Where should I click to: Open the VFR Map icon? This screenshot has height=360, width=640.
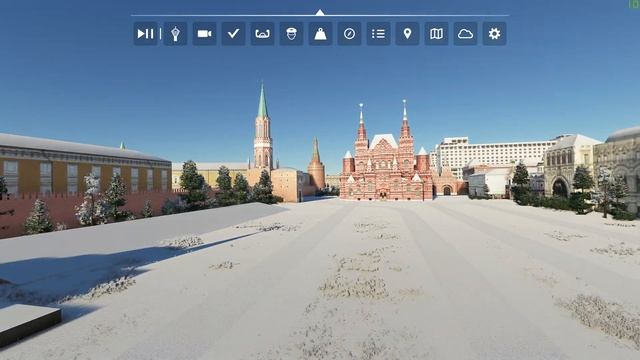436,33
